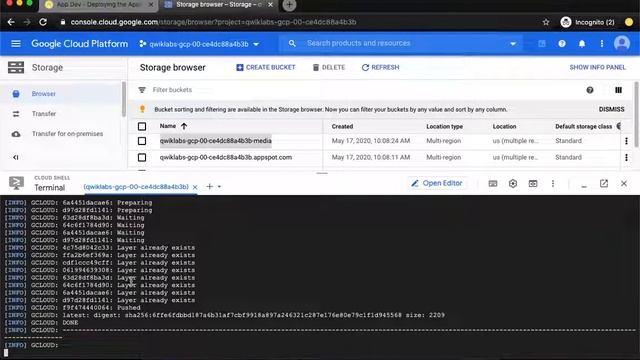Close the qwiklabs terminal tab
This screenshot has width=640, height=360.
click(x=195, y=187)
